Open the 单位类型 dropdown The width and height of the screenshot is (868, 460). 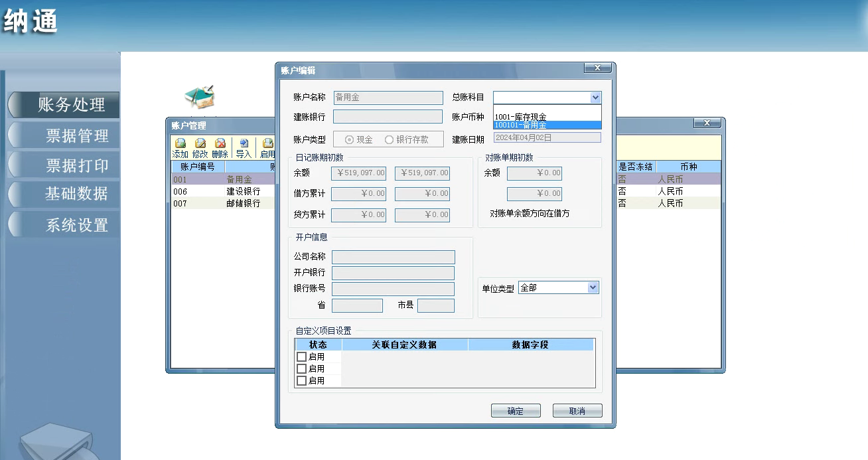point(593,288)
